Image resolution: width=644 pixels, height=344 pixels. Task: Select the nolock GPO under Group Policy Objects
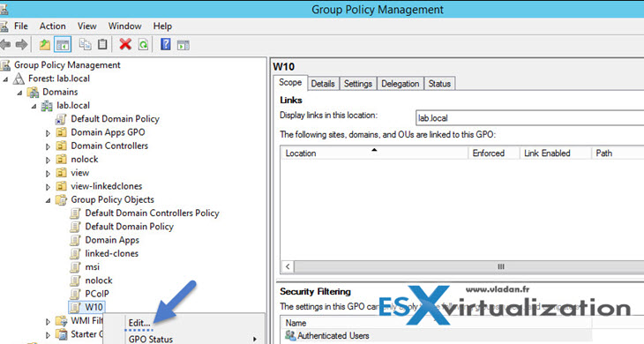coord(99,280)
